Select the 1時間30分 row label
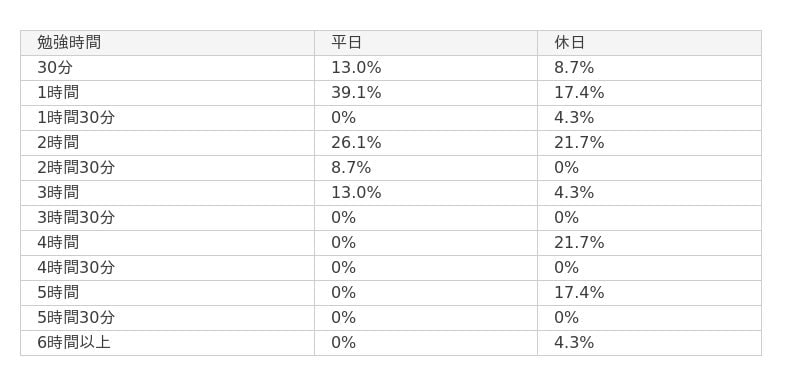Viewport: 800px width, 386px height. (x=76, y=118)
